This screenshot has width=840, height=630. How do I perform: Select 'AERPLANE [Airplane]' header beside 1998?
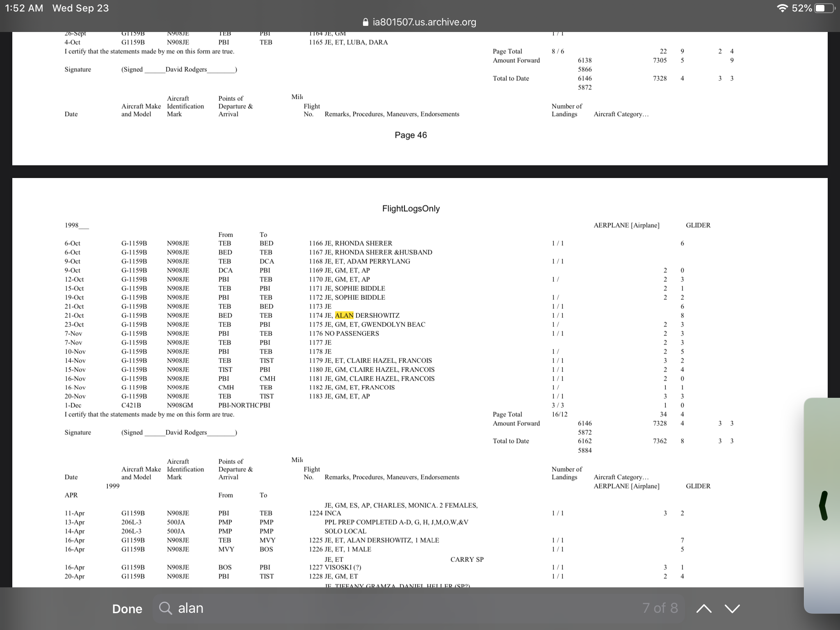(626, 225)
